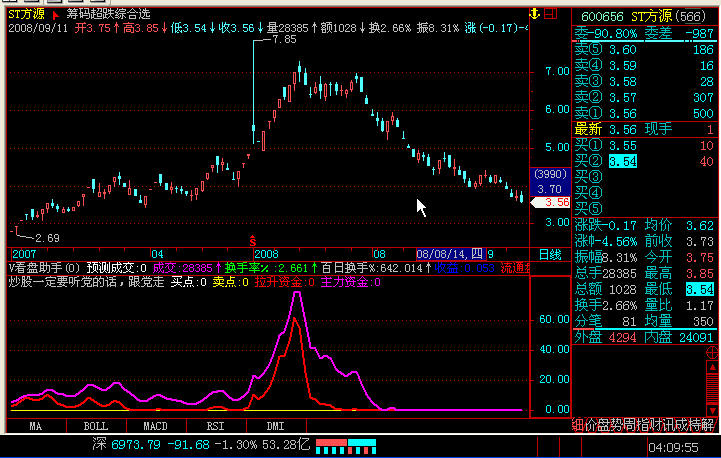
Task: Click the V看盘助手 indicator label
Action: coord(44,268)
